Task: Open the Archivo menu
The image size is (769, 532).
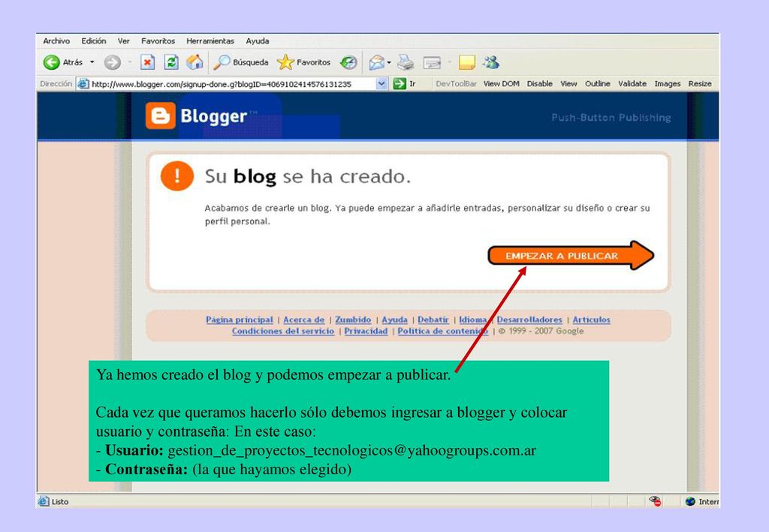Action: 56,41
